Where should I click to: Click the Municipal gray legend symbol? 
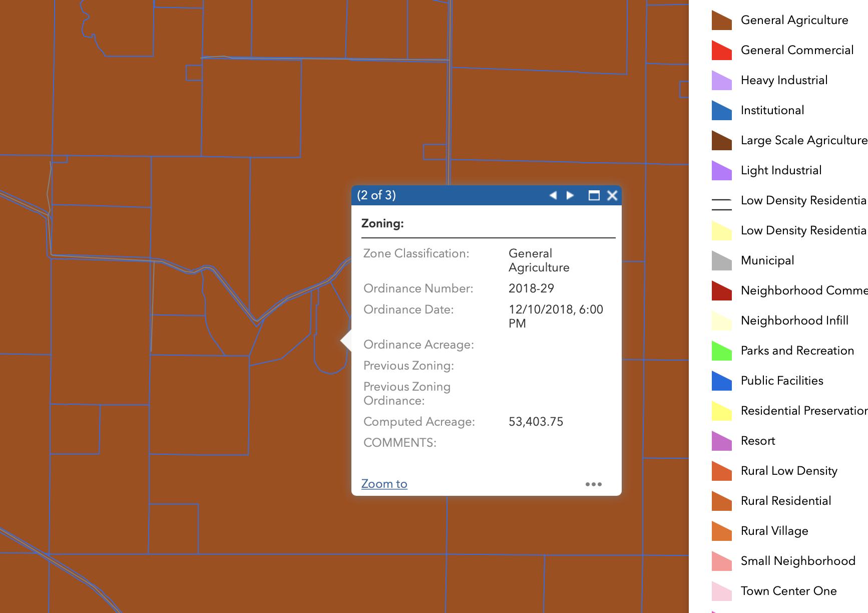(721, 261)
